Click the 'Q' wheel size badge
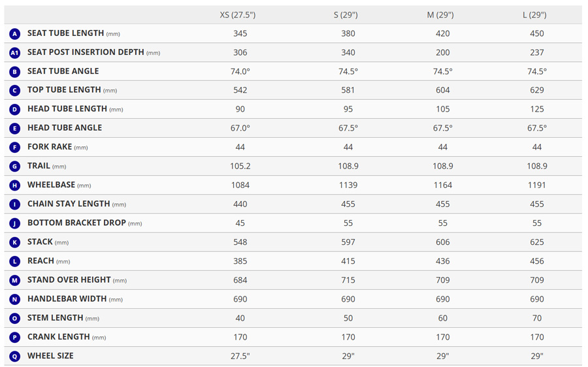 click(15, 356)
